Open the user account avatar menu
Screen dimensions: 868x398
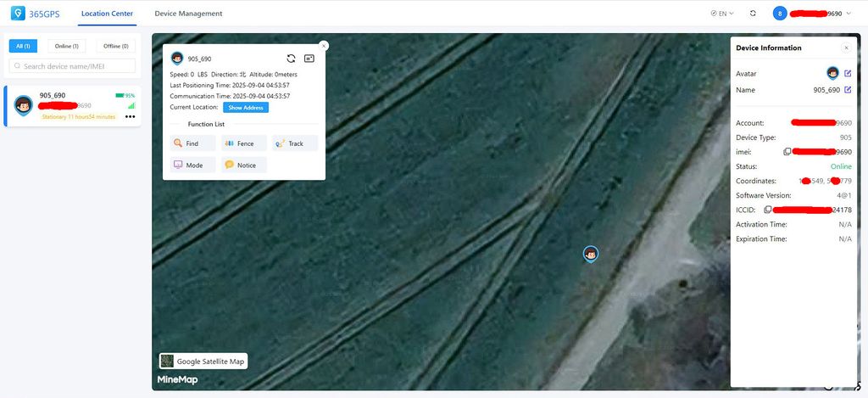[780, 14]
